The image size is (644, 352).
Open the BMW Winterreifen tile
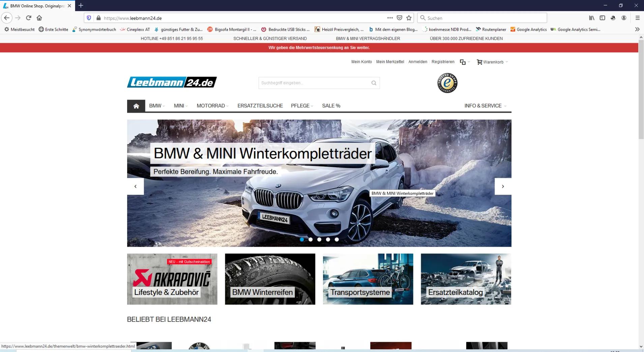pyautogui.click(x=270, y=279)
